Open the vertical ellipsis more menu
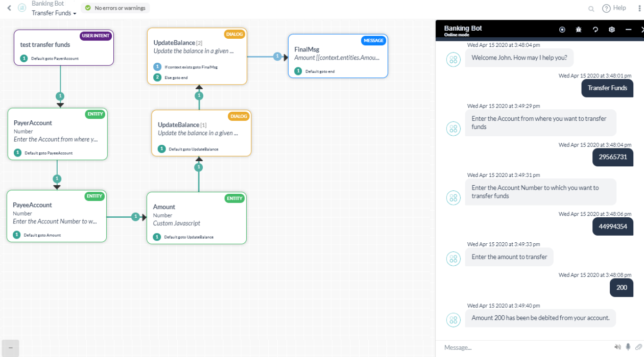The image size is (644, 357). point(639,8)
